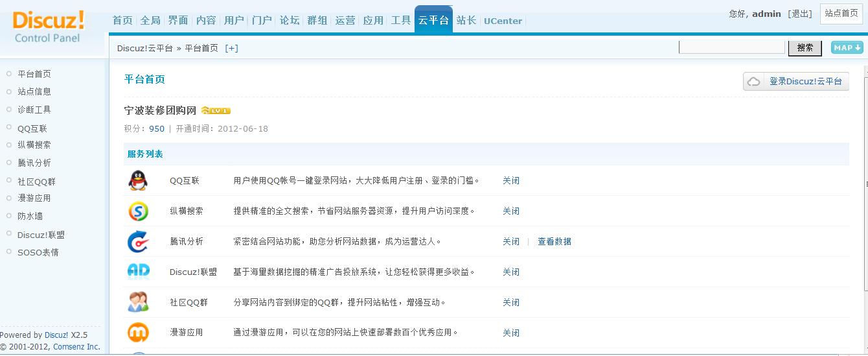
Task: Click the 漫游应用 orange icon
Action: tap(137, 333)
